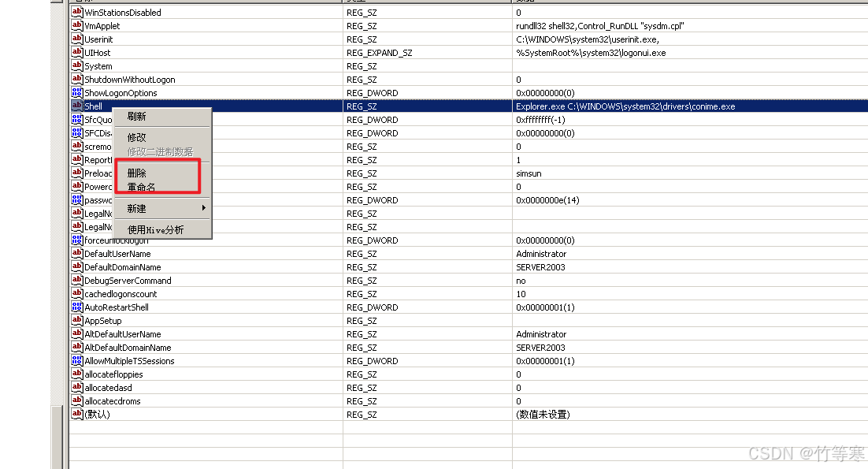868x469 pixels.
Task: Click the WinStationsDisabled string value icon
Action: coord(77,13)
